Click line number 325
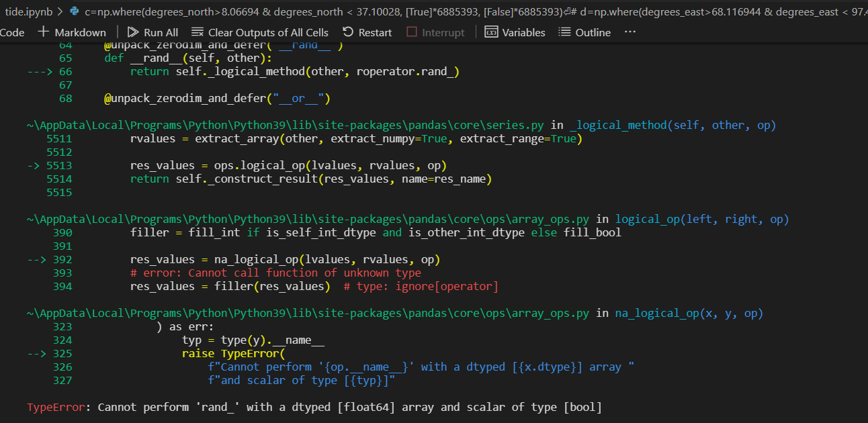 pos(62,353)
